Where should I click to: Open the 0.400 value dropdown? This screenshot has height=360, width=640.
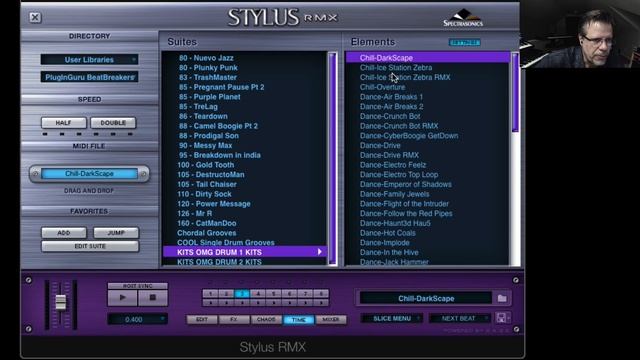(138, 319)
